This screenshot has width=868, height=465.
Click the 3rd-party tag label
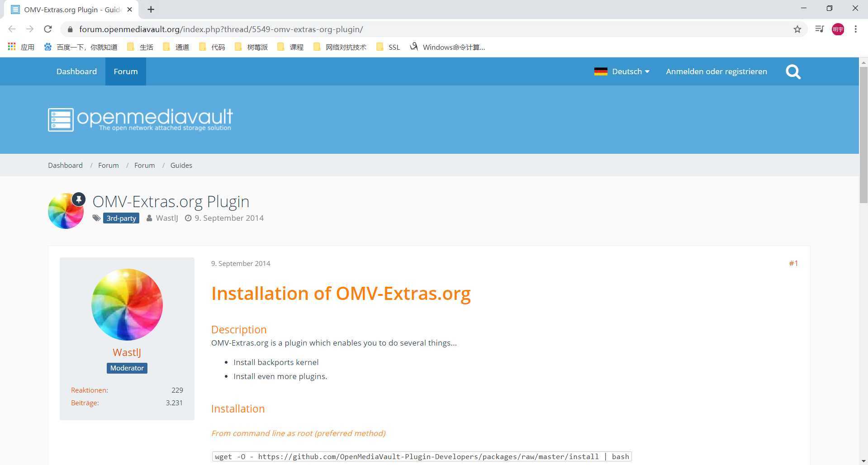click(x=121, y=218)
